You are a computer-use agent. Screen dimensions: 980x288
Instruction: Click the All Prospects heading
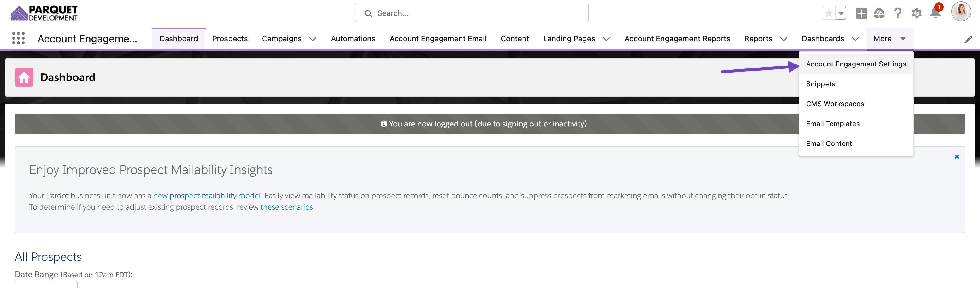[48, 257]
